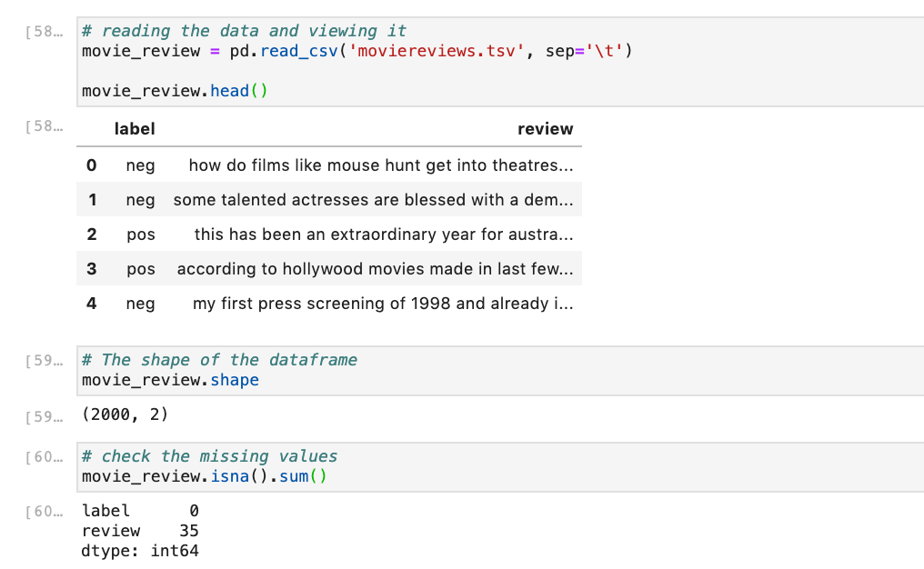
Task: Click the 'reading the data' comment line
Action: [245, 31]
